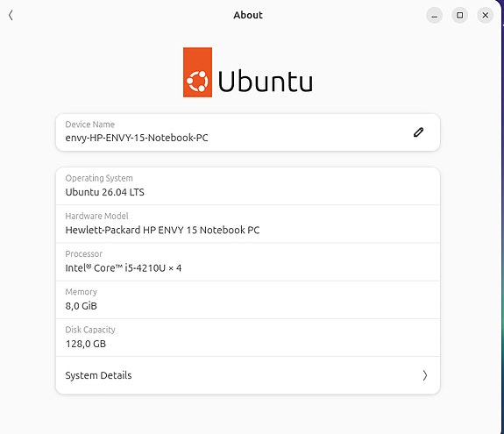
Task: Select the Hardware Model row
Action: pyautogui.click(x=248, y=224)
